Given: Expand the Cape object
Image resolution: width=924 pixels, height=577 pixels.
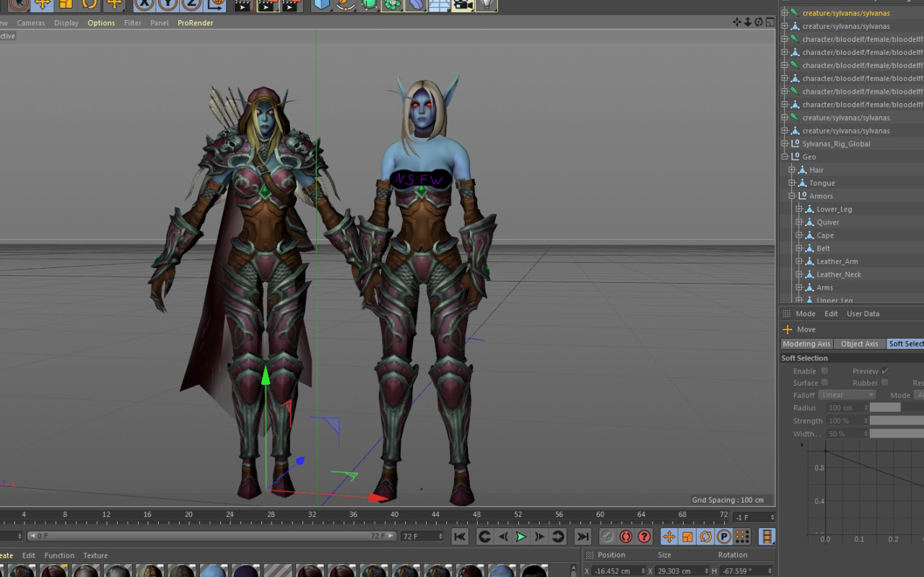Looking at the screenshot, I should coord(799,235).
